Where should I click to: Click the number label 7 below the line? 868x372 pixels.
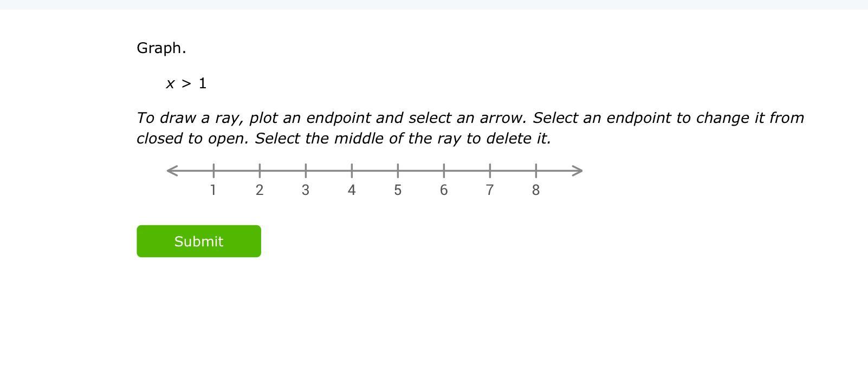tap(490, 190)
